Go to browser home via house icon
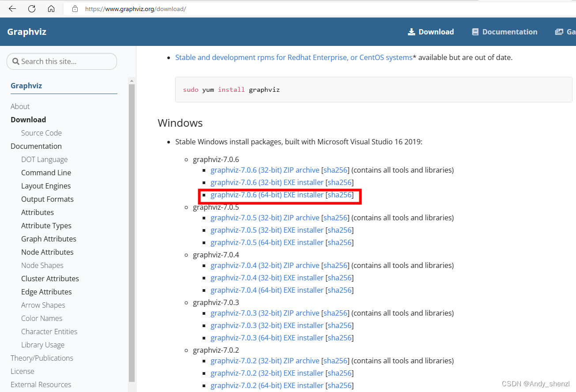The height and width of the screenshot is (392, 576). 51,8
